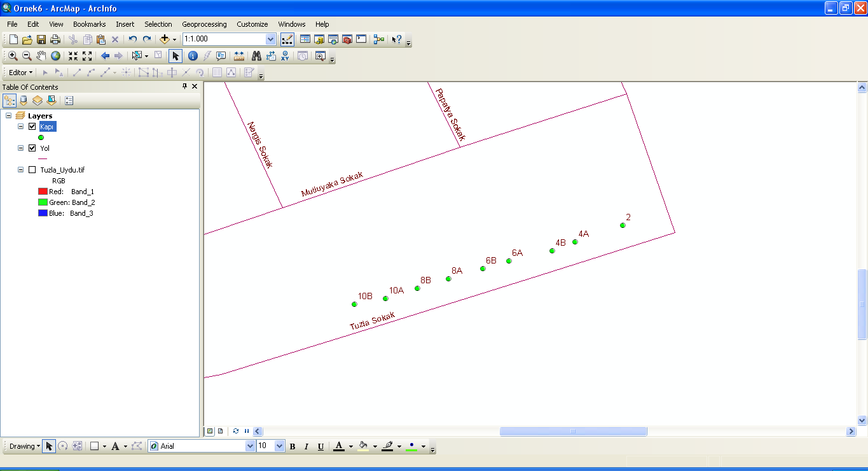Open the Arial font name dropdown
The image size is (868, 471).
[250, 446]
